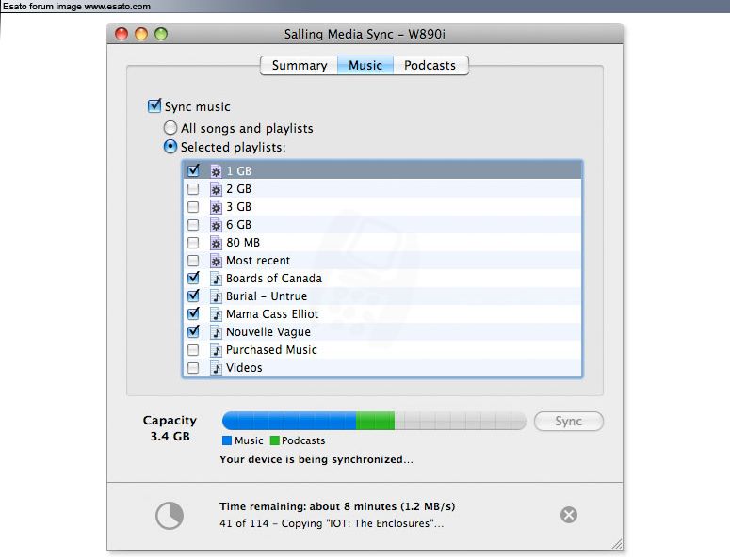Select the Videos playlist name
This screenshot has height=560, width=730.
tap(244, 368)
